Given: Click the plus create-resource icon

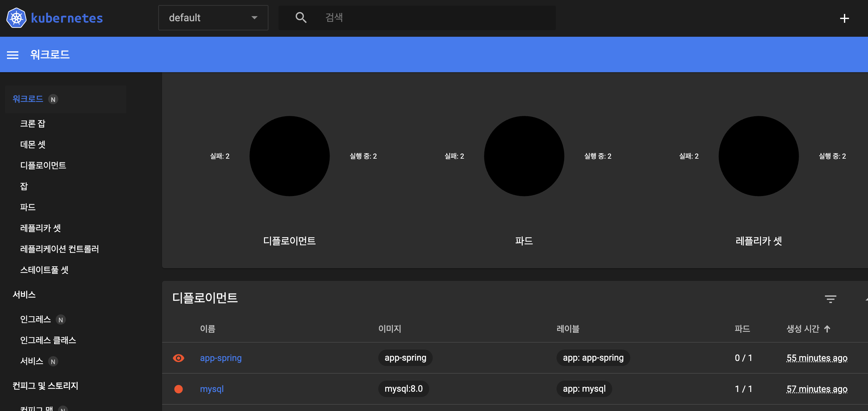Looking at the screenshot, I should click(x=844, y=18).
